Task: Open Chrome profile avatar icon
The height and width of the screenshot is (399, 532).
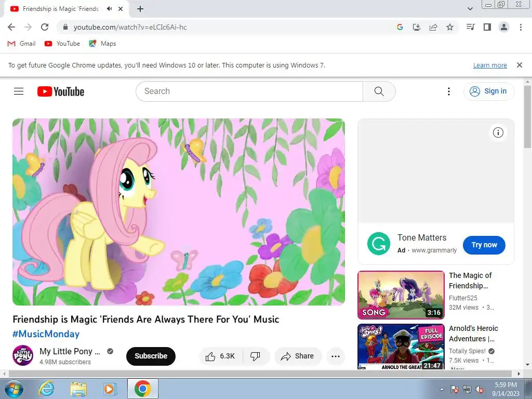Action: pyautogui.click(x=504, y=27)
